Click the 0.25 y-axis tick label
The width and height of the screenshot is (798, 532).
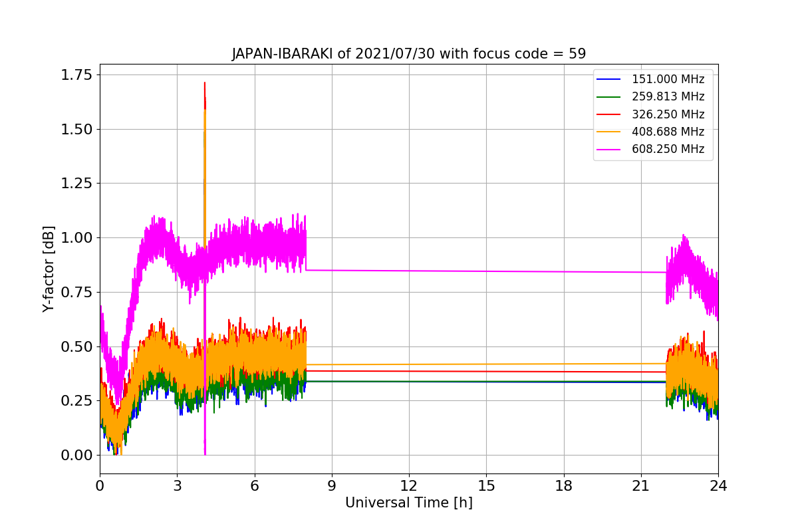coord(77,400)
